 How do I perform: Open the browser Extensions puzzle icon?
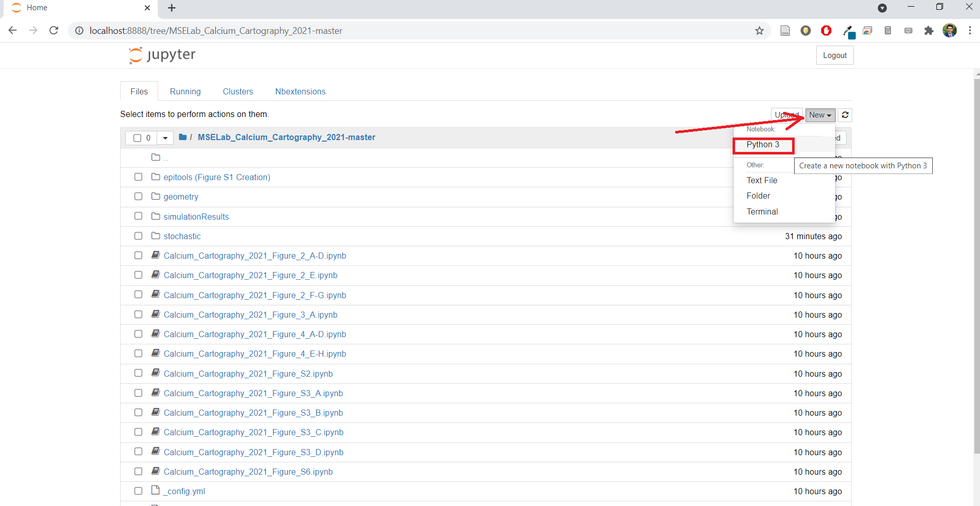click(928, 31)
